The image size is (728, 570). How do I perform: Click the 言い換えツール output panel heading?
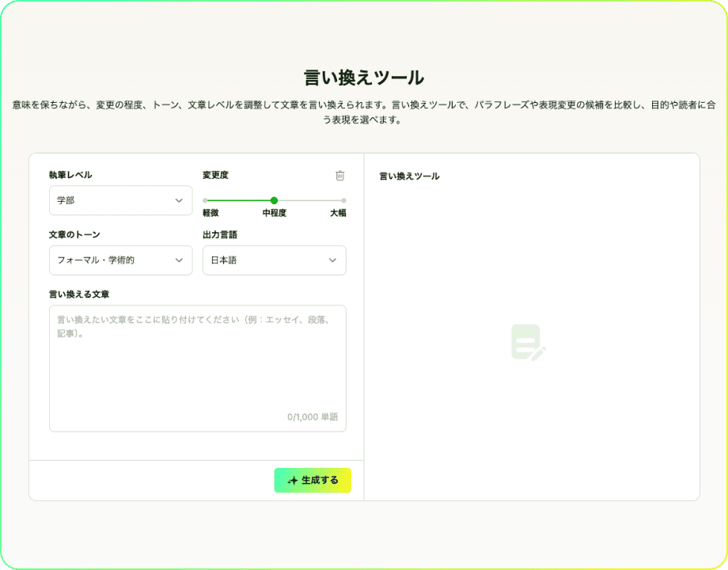(x=410, y=177)
